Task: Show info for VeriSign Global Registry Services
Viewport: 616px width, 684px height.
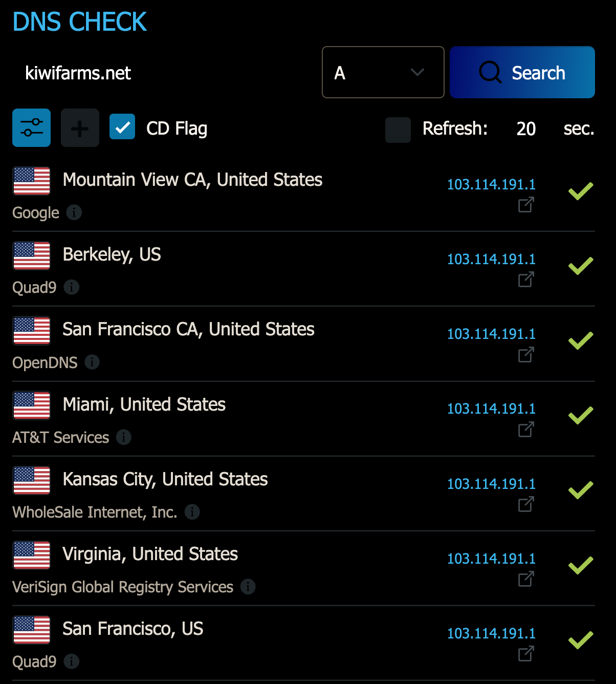Action: [248, 586]
